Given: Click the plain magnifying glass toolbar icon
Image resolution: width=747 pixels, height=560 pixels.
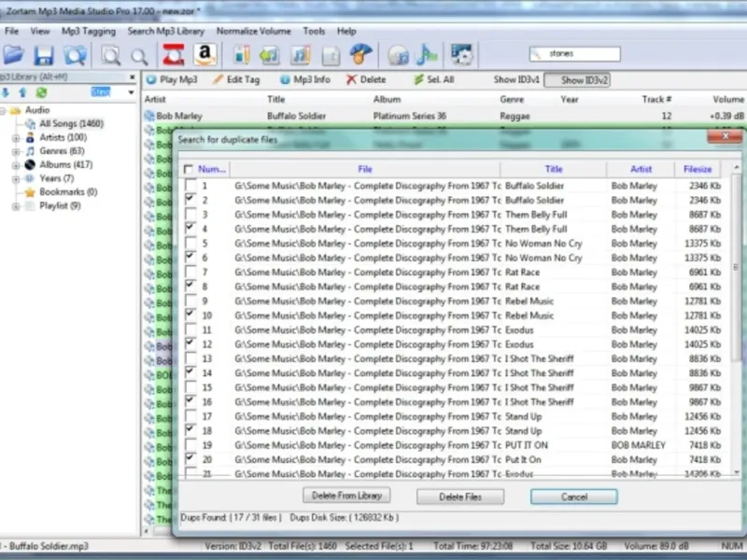Looking at the screenshot, I should click(x=139, y=56).
